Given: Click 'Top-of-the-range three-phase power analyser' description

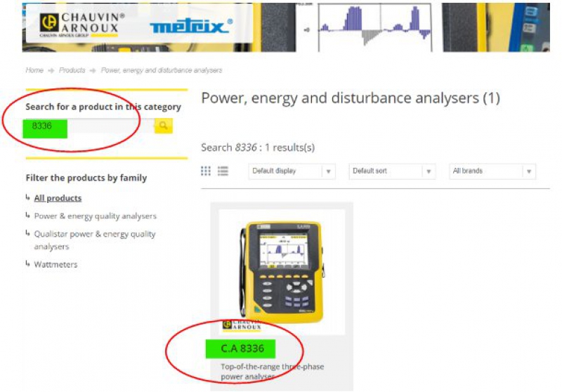Looking at the screenshot, I should (273, 372).
